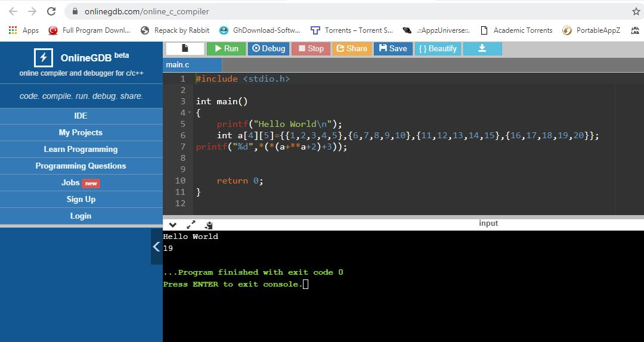Click the OnlineGDB lightning logo
Screen dimensions: 644x342
click(44, 57)
